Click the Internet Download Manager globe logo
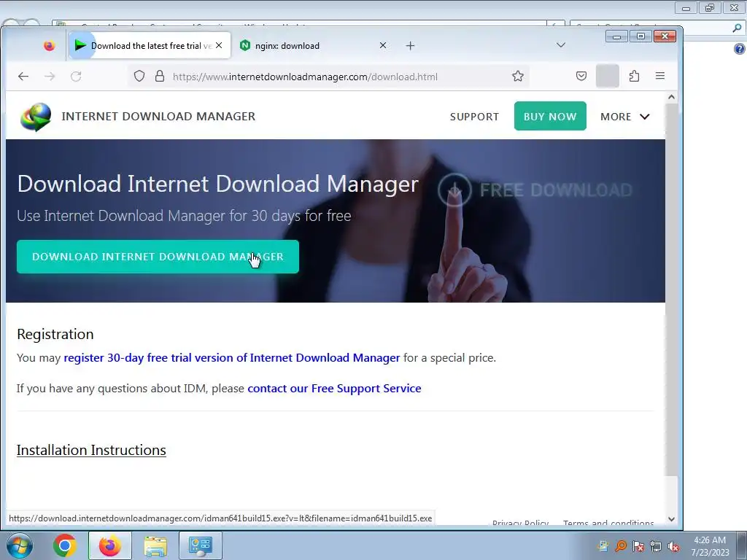 36,117
